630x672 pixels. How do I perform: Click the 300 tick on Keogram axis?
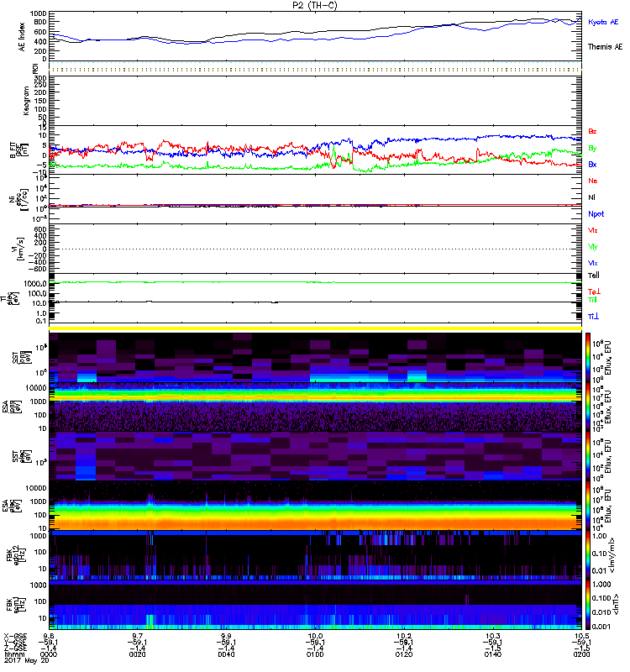[40, 78]
